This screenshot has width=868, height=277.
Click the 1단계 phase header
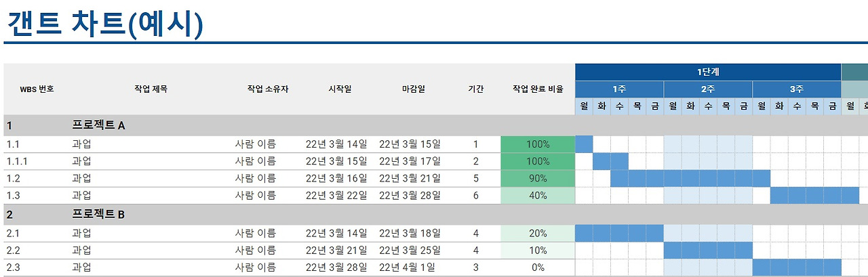708,72
